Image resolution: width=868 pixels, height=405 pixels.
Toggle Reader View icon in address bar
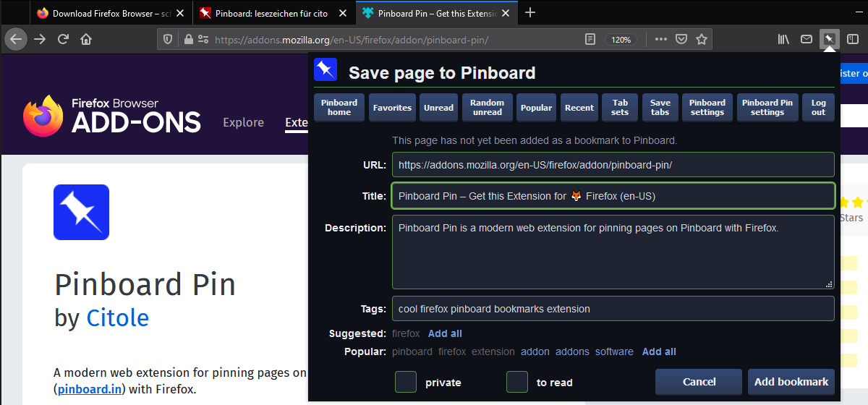[x=590, y=39]
